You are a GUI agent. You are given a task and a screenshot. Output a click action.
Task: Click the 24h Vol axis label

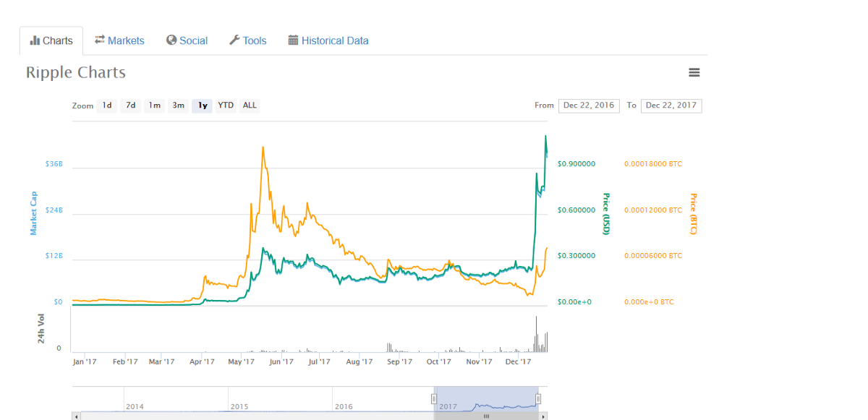click(x=42, y=330)
